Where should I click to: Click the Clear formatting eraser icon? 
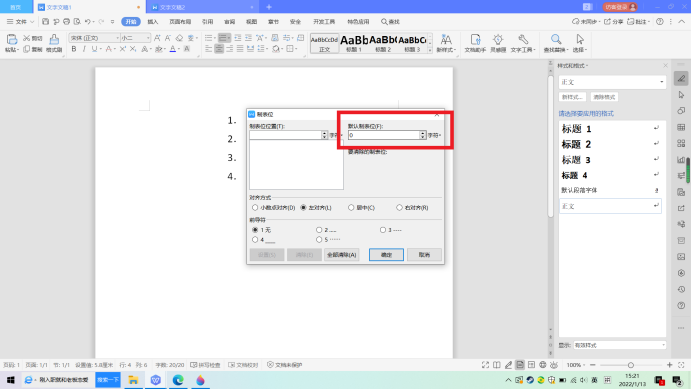[x=179, y=38]
